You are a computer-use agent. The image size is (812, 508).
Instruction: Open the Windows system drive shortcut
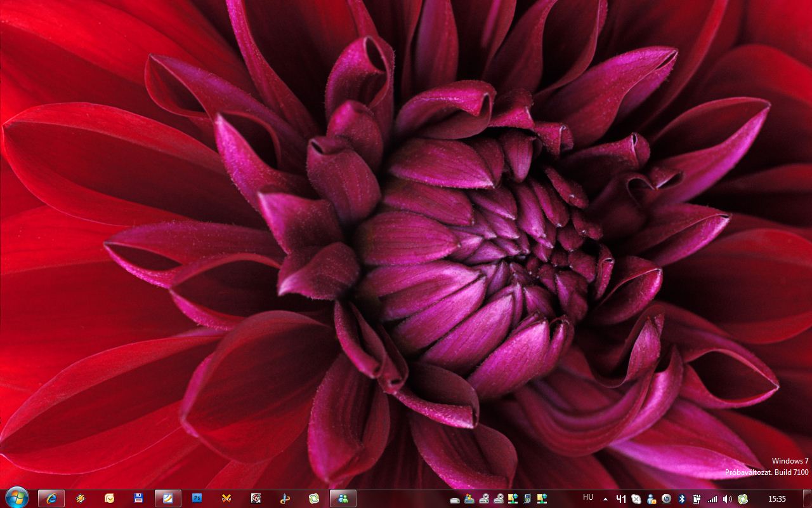[469, 499]
